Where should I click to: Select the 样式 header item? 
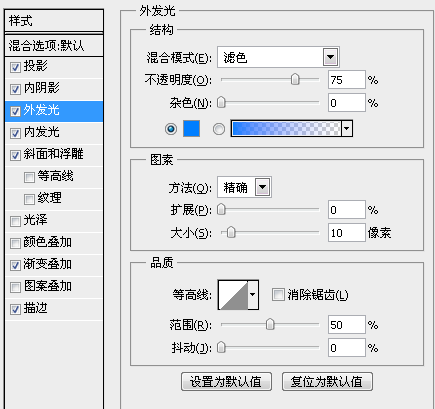54,21
